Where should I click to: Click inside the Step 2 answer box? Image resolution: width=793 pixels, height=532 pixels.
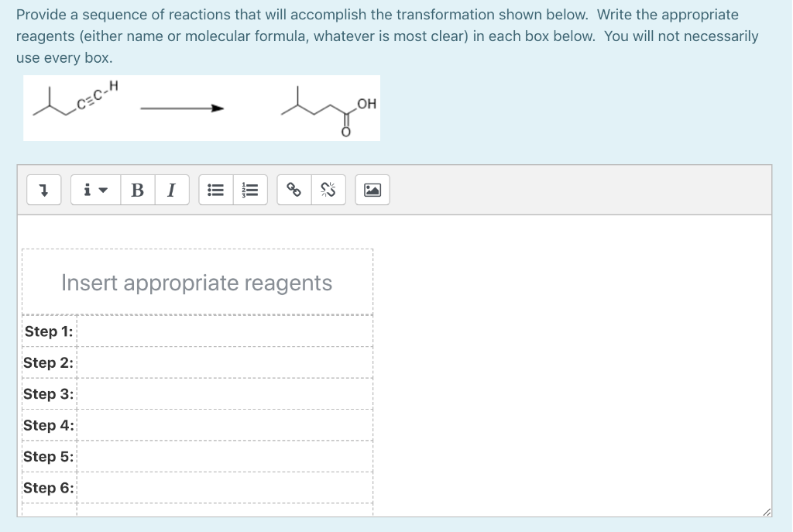click(225, 362)
